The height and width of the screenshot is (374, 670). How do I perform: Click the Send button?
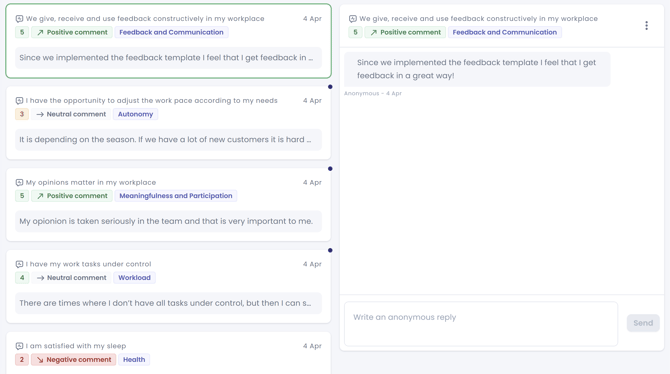point(643,323)
